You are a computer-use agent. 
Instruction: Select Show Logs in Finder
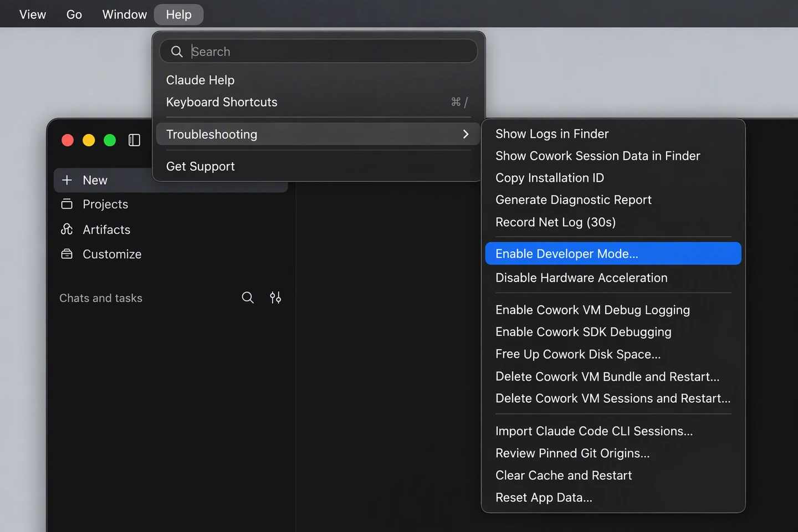(x=613, y=134)
